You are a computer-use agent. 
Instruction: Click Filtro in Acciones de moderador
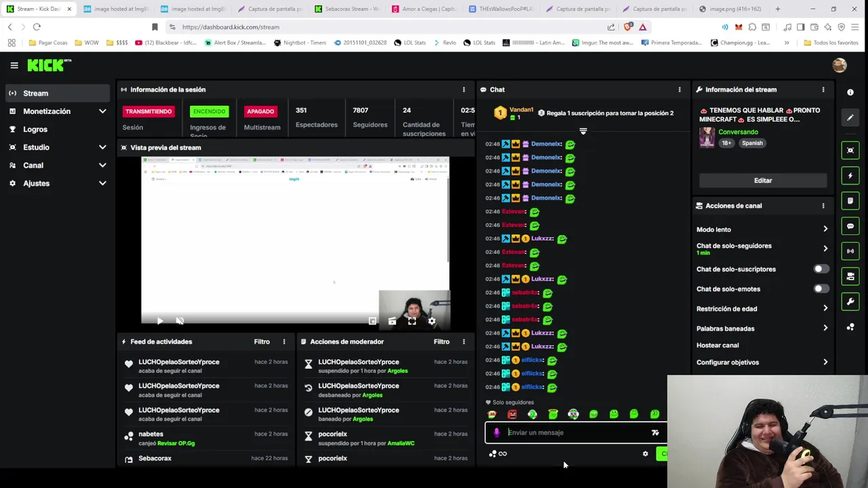[x=441, y=342]
